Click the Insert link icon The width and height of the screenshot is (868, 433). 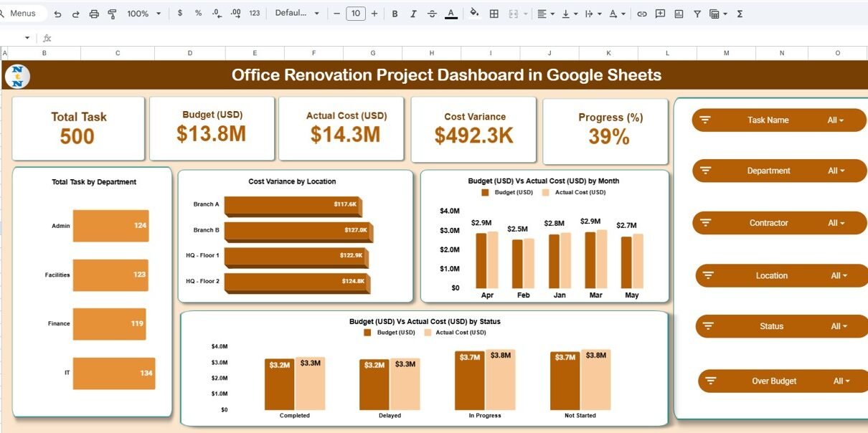[x=642, y=14]
